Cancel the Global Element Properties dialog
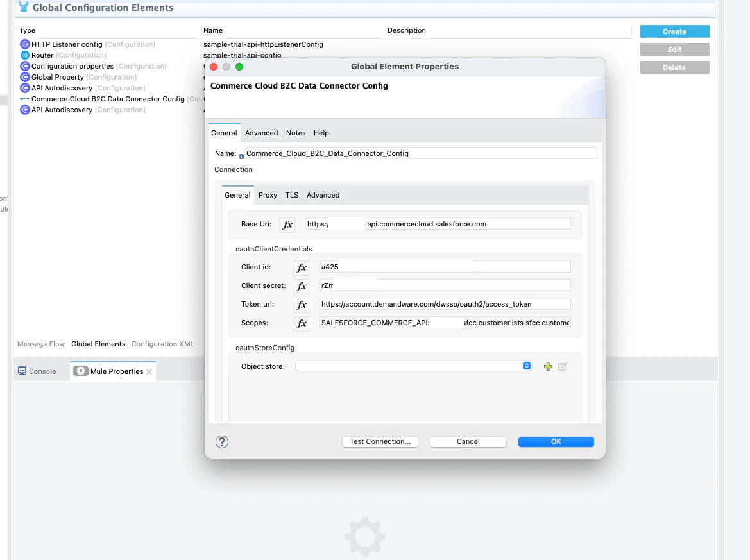This screenshot has height=560, width=750. 468,442
